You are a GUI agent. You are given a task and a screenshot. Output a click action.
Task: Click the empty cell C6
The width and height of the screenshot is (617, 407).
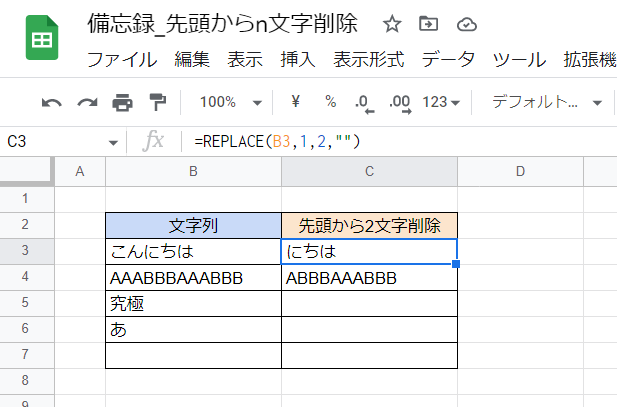point(369,329)
